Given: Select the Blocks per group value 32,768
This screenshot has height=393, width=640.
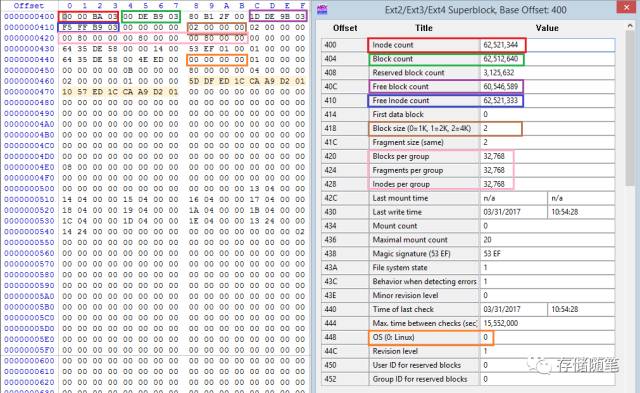Looking at the screenshot, I should coord(494,156).
